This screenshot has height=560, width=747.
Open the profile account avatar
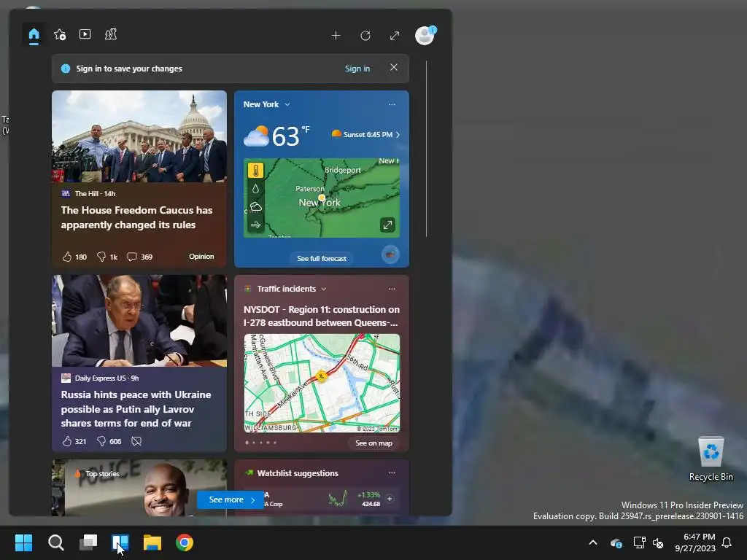pyautogui.click(x=425, y=35)
